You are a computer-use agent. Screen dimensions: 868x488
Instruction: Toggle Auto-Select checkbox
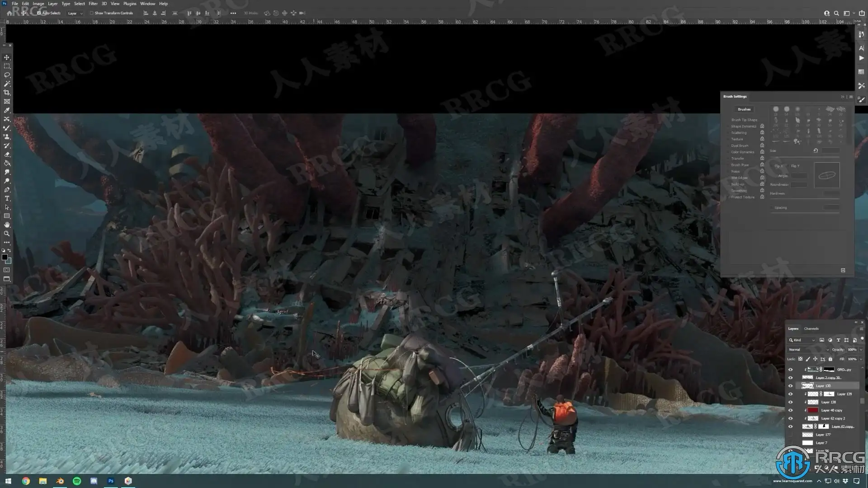click(x=39, y=13)
